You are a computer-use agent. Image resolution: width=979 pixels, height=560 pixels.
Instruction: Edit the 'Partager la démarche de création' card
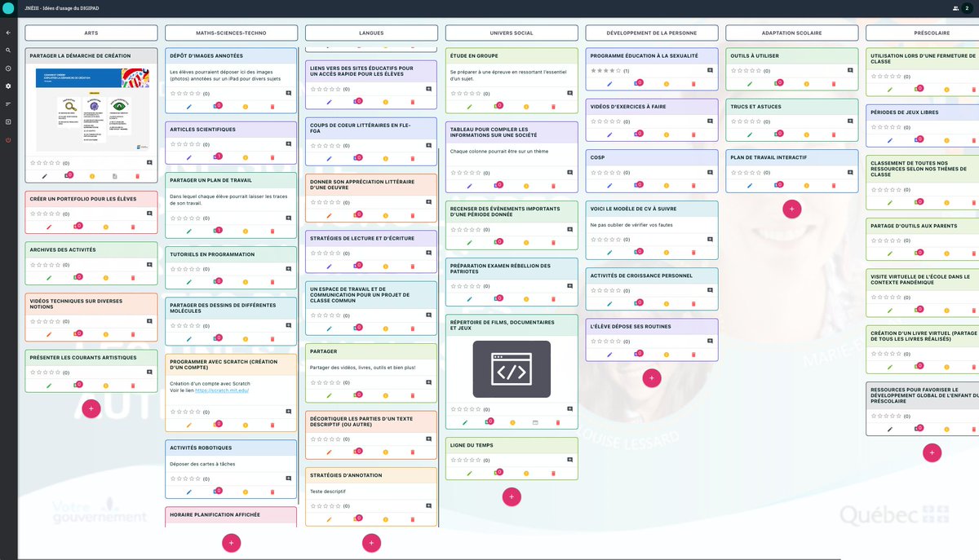point(45,176)
